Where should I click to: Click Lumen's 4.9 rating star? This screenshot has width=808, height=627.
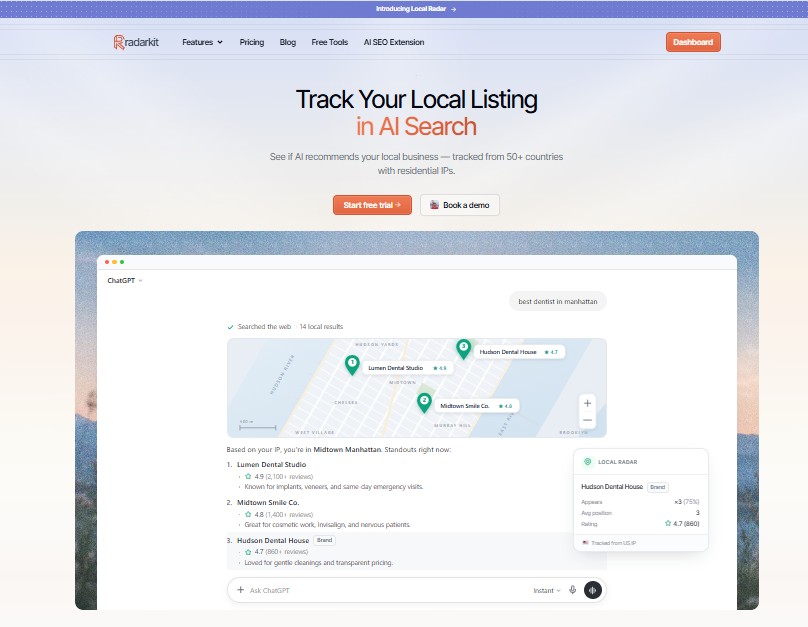248,477
